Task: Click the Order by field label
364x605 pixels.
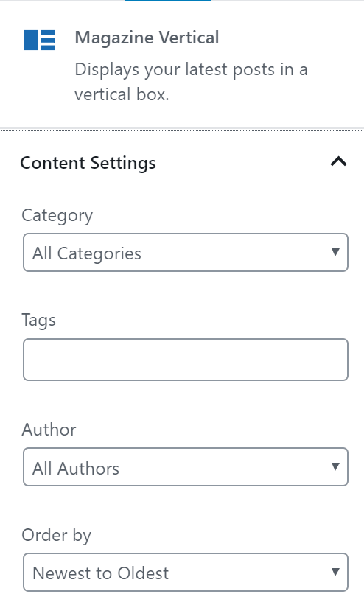Action: [x=56, y=536]
